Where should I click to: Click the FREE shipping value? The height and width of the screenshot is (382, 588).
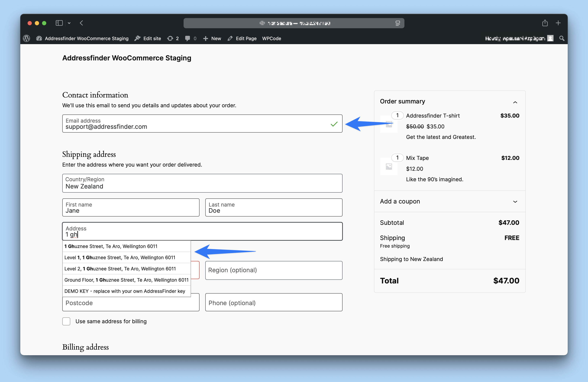pos(512,238)
